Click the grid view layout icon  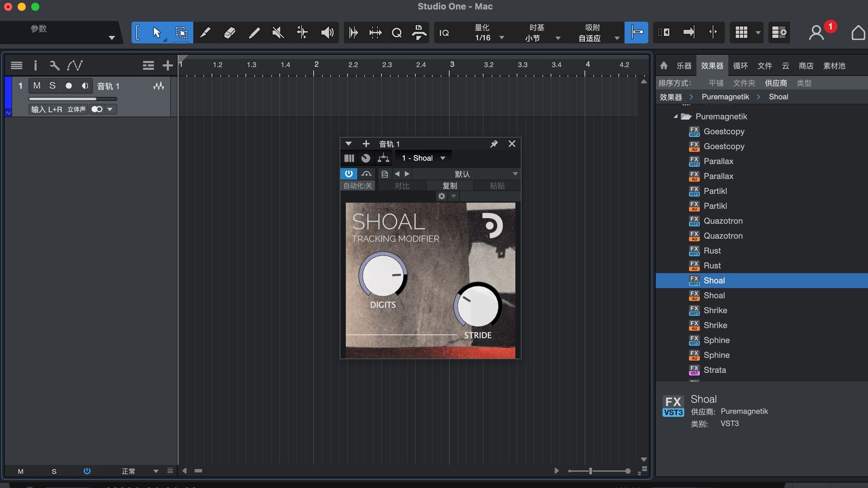click(x=741, y=33)
